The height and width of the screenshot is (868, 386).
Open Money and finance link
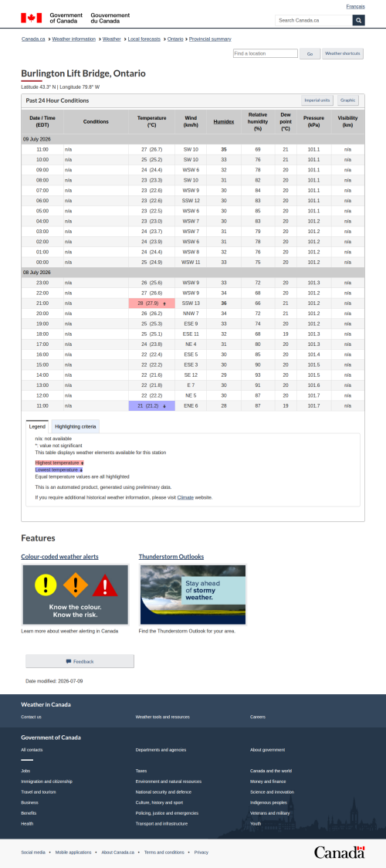pos(266,782)
